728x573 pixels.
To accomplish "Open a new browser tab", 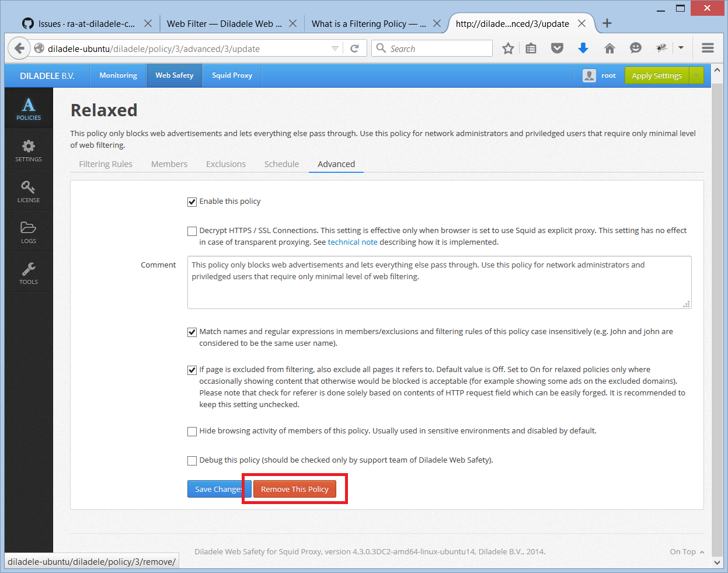I will point(607,23).
